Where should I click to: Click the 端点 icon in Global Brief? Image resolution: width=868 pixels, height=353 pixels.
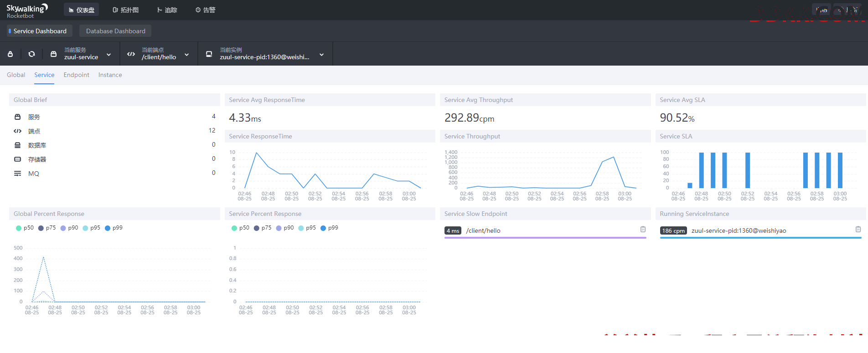click(x=17, y=131)
